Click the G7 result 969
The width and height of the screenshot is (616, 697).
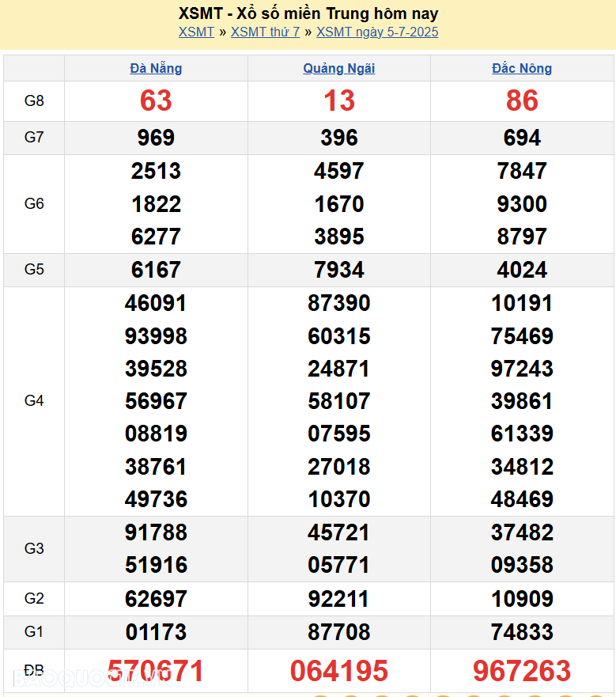(x=156, y=138)
